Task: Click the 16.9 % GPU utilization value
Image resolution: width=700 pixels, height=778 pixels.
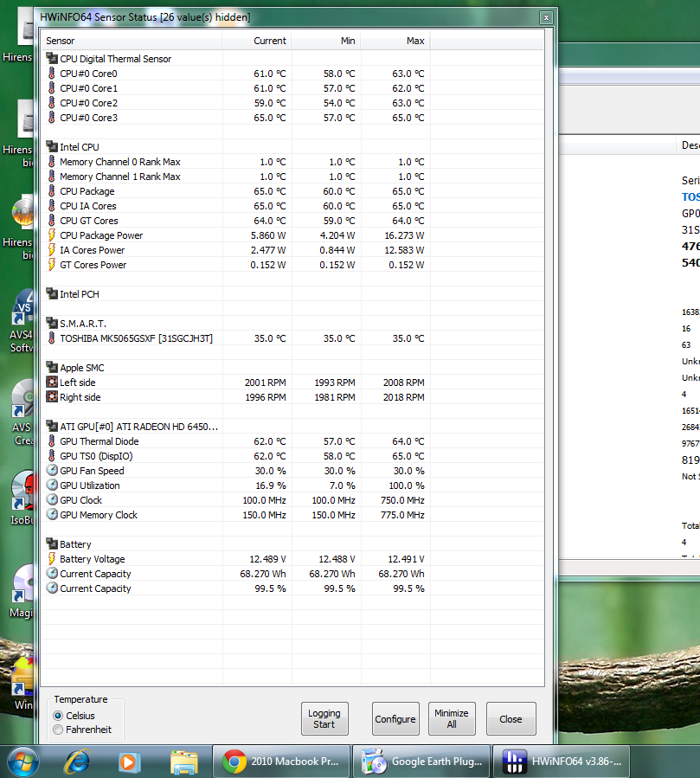Action: pyautogui.click(x=271, y=485)
